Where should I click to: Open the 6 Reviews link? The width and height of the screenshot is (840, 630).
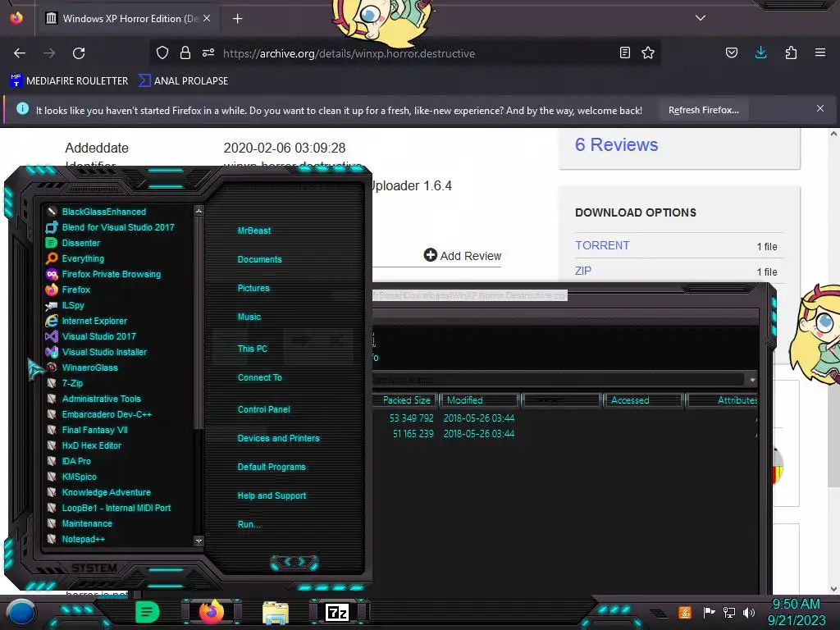(616, 144)
